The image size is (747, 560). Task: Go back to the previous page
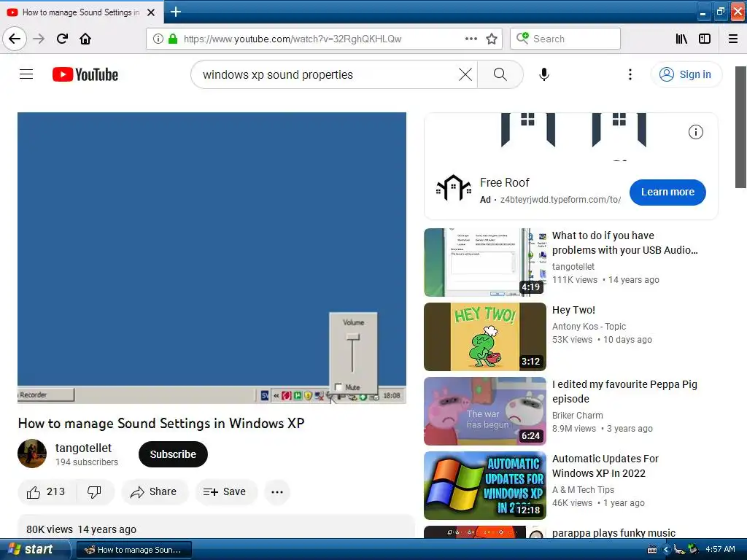coord(15,39)
